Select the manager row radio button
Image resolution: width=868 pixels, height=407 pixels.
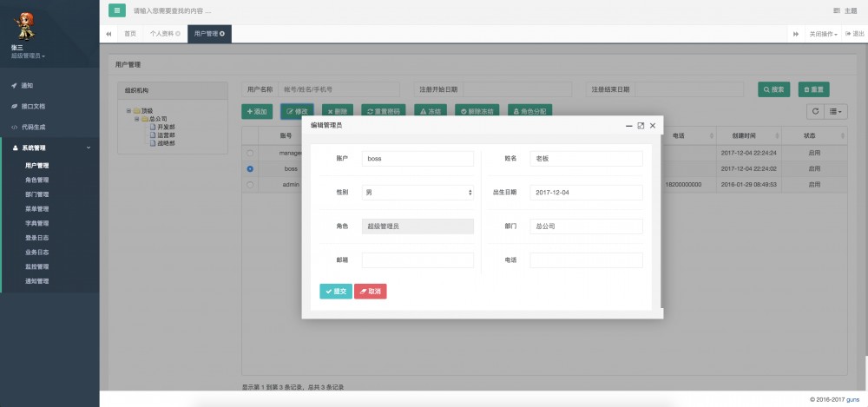point(250,153)
